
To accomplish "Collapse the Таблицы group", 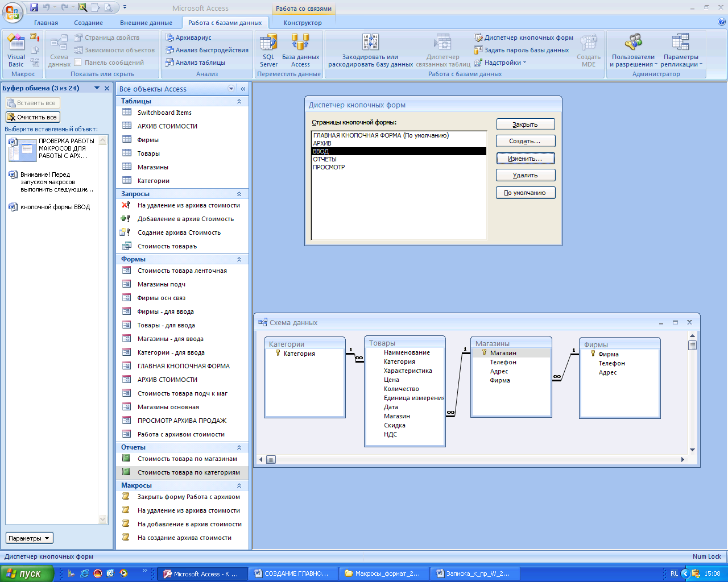I will pyautogui.click(x=239, y=101).
